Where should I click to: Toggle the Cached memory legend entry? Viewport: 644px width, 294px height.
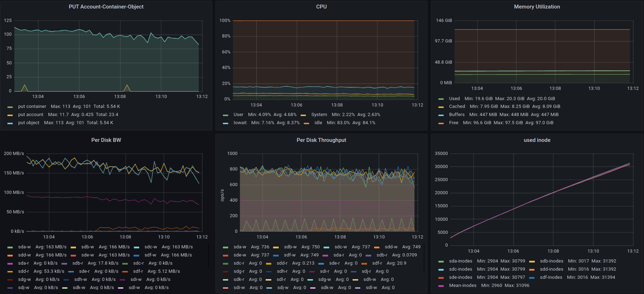tap(457, 106)
